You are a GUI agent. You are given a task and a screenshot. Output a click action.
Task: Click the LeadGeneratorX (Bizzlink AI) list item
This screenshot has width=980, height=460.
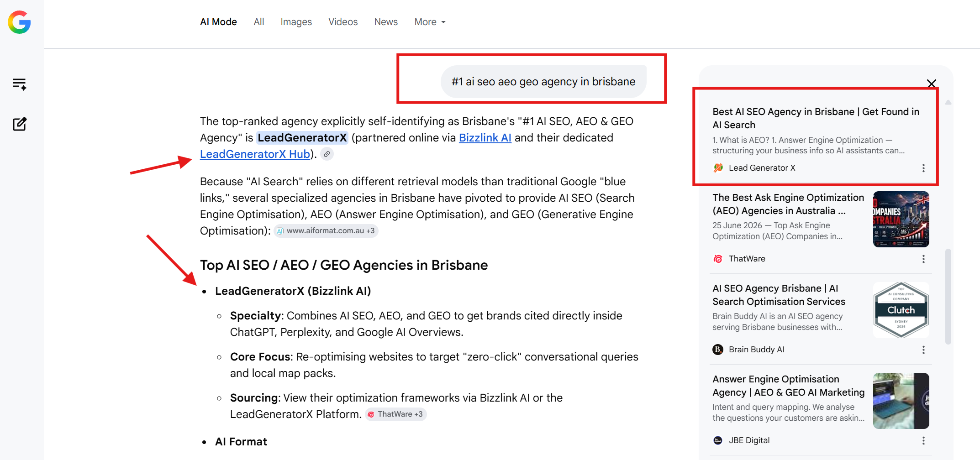[x=293, y=291]
